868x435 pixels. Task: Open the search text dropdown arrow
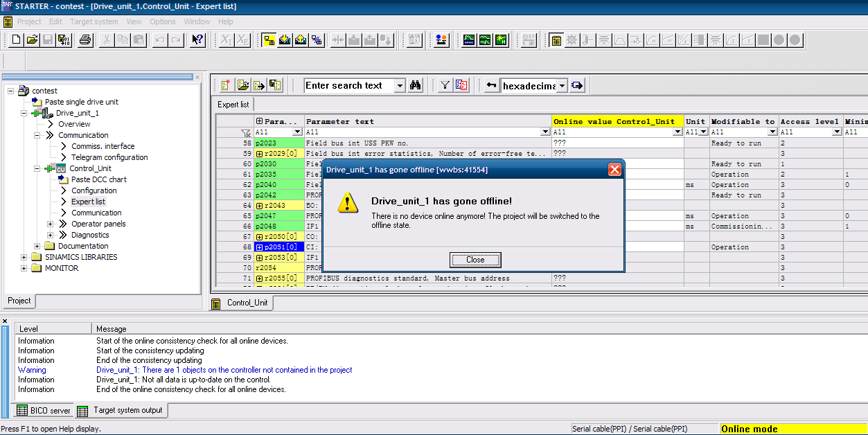point(400,86)
